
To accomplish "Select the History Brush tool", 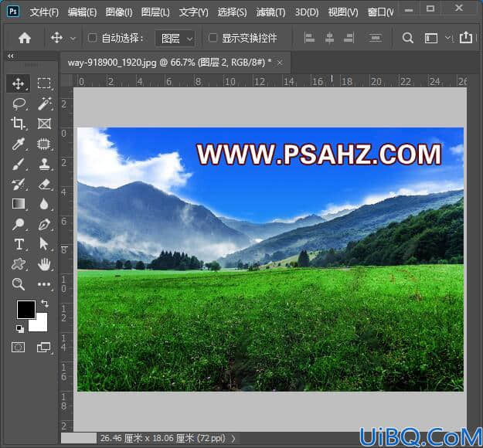I will coord(19,184).
